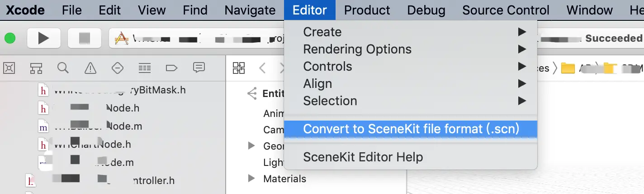Open the Create submenu

pyautogui.click(x=322, y=32)
